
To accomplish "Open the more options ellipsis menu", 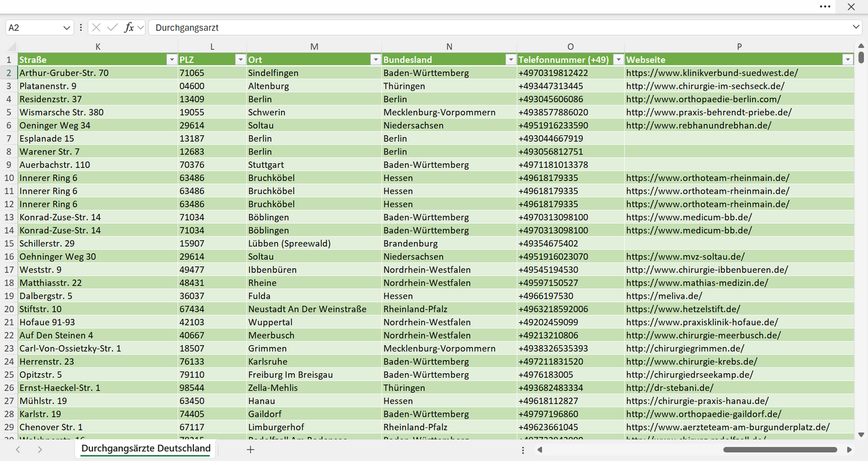I will click(825, 7).
